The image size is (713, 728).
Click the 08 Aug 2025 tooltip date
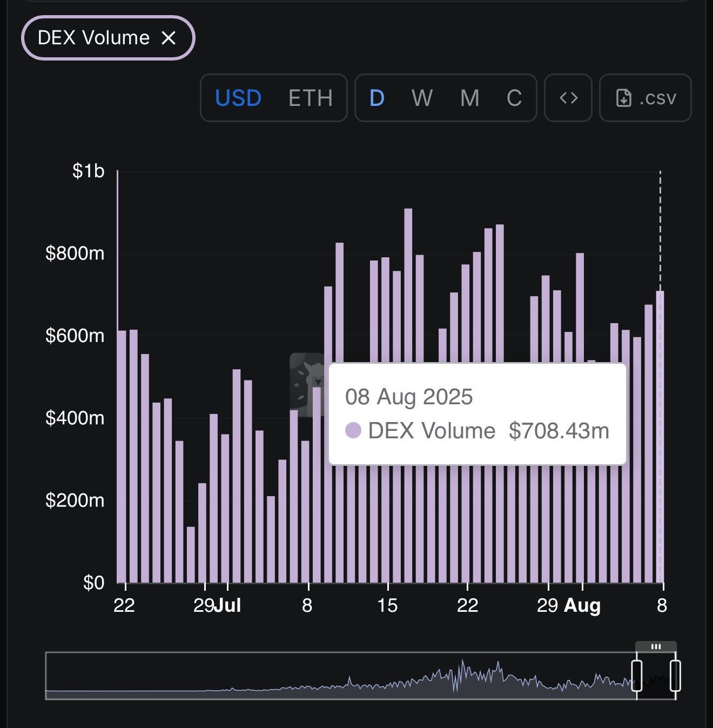[x=409, y=397]
